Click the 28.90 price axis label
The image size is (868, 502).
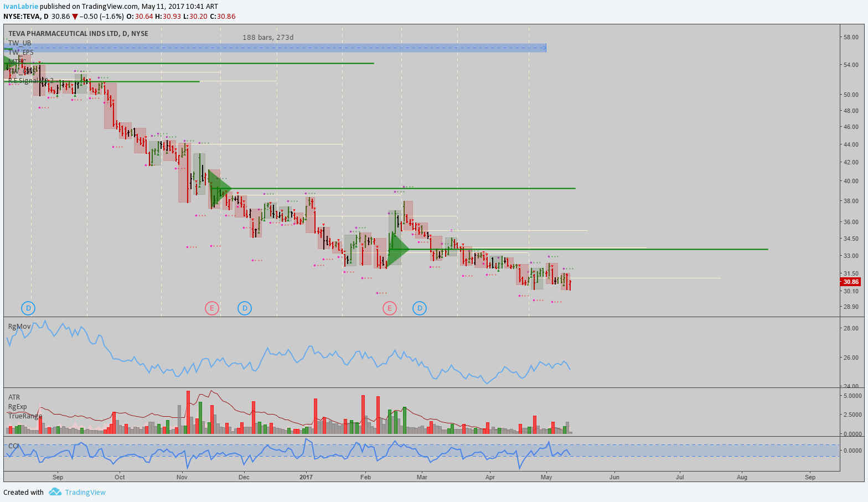[851, 307]
